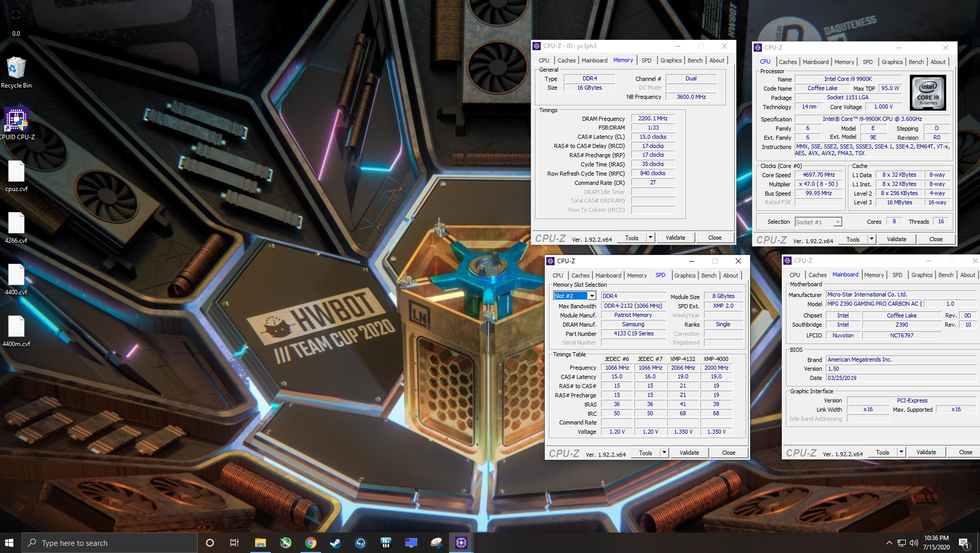Click the NB Frequency value 3600.0 MHz

point(691,97)
